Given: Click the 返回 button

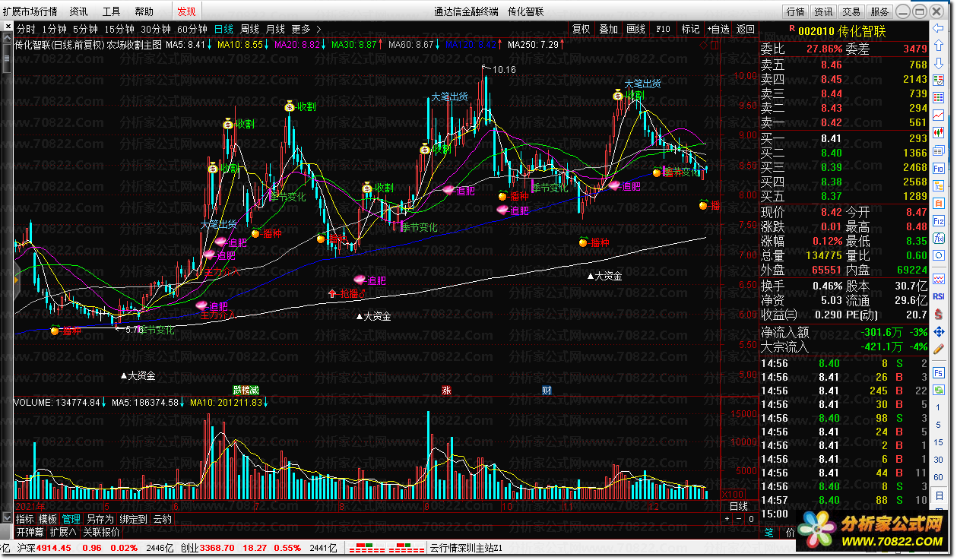Looking at the screenshot, I should (745, 29).
